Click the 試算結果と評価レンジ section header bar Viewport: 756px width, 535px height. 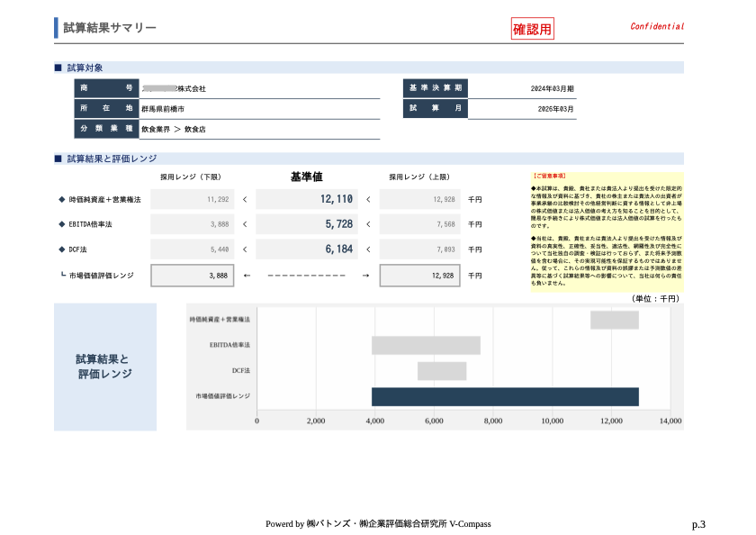click(369, 159)
